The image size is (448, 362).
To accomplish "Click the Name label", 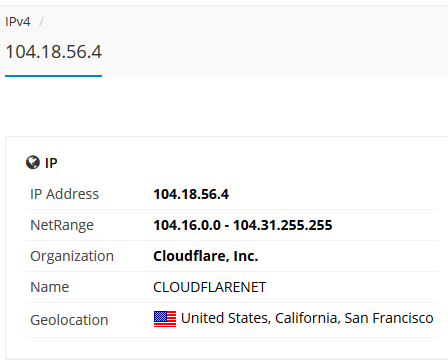I will [x=50, y=287].
